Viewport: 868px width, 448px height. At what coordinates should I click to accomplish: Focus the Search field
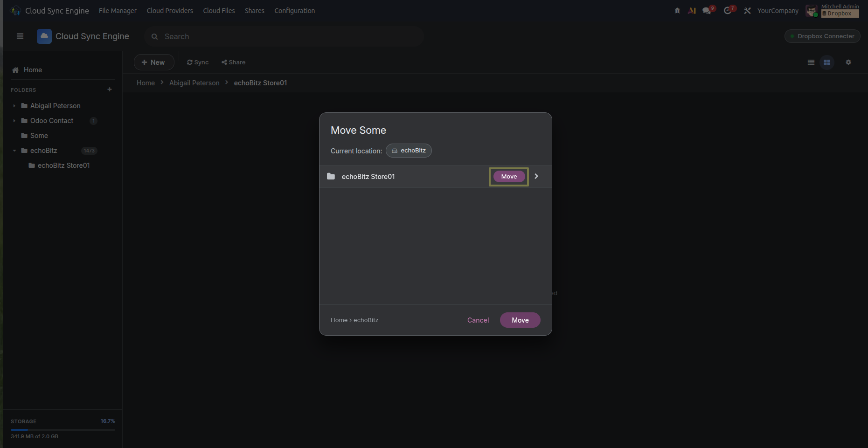tap(284, 36)
